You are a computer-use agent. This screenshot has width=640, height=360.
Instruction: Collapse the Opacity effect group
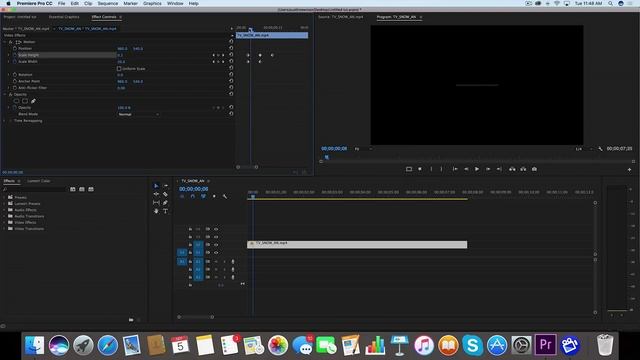5,94
